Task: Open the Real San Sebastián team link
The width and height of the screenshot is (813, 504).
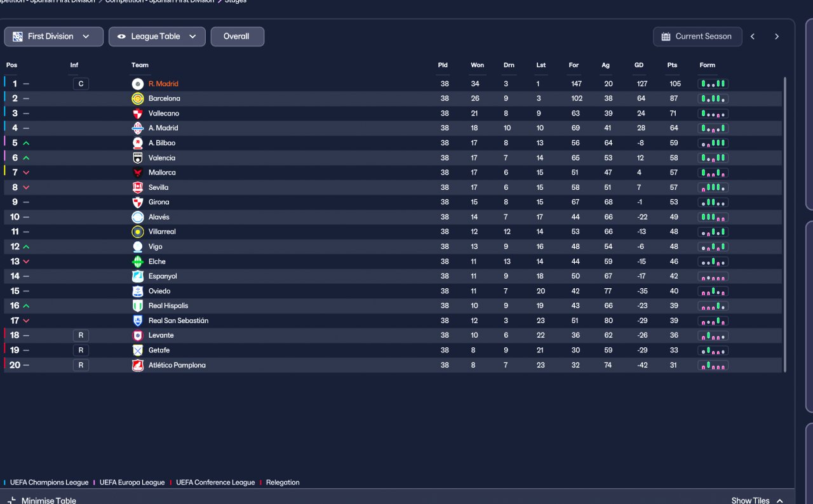Action: 178,321
